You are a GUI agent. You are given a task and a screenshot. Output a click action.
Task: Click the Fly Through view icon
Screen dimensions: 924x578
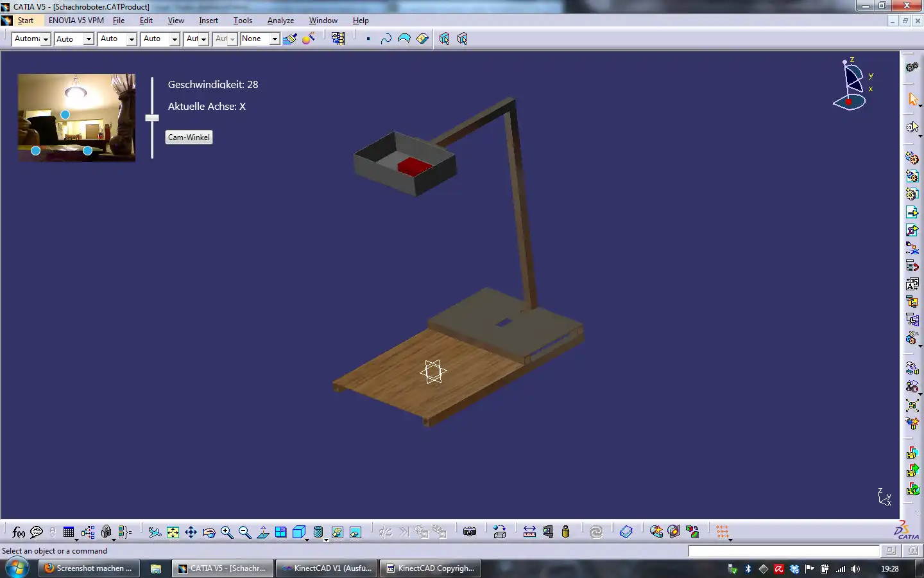pos(155,532)
